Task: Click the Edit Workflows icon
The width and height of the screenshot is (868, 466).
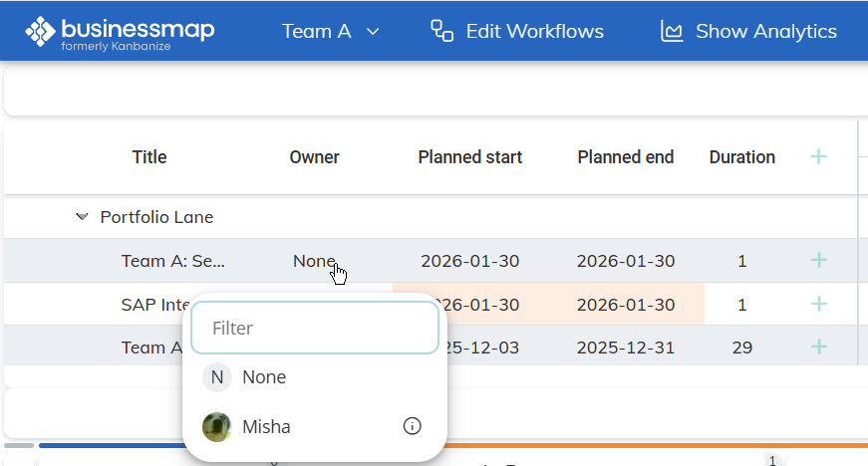Action: pyautogui.click(x=441, y=31)
